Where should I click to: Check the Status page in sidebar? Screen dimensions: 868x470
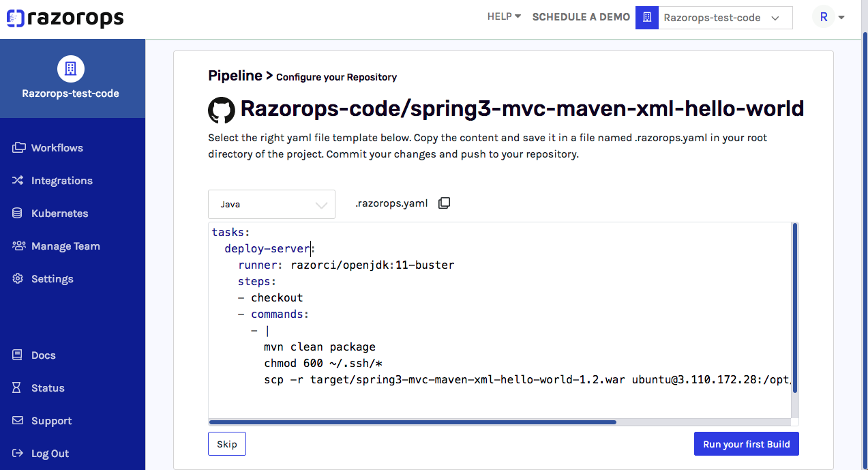[48, 388]
